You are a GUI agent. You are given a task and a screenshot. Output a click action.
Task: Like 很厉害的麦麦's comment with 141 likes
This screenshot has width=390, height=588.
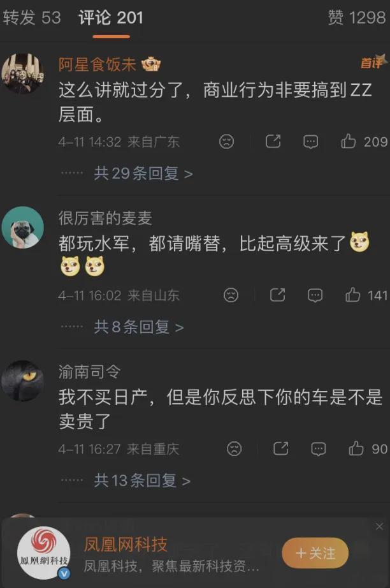pyautogui.click(x=352, y=295)
